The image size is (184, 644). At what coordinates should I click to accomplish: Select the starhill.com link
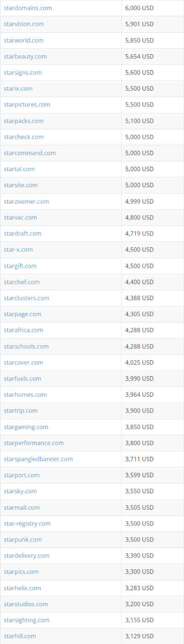tap(20, 636)
